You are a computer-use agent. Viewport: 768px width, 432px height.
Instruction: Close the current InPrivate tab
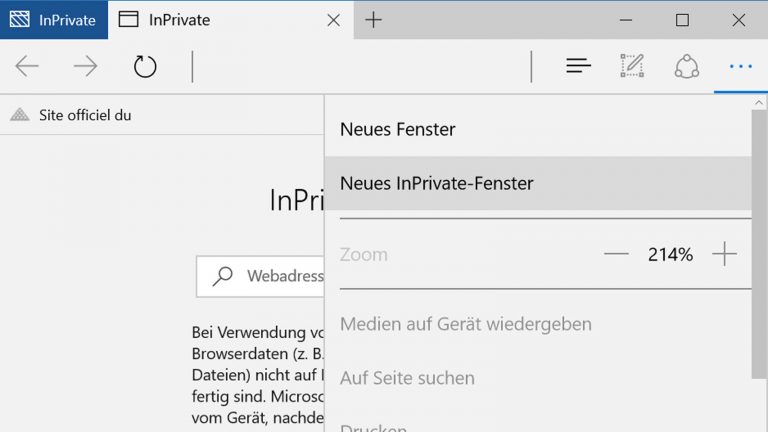(333, 20)
